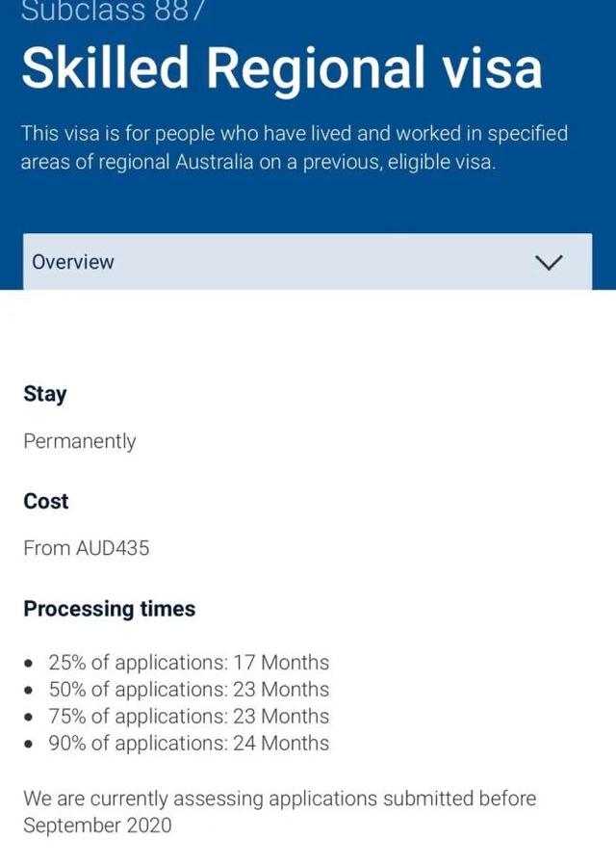
Task: Click the Processing times heading
Action: [x=110, y=609]
